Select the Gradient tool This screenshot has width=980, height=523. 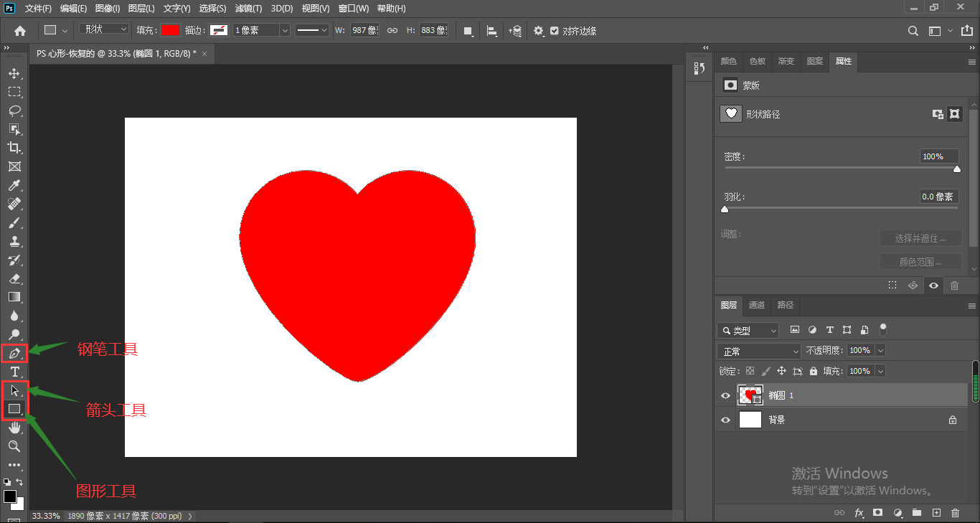tap(14, 297)
